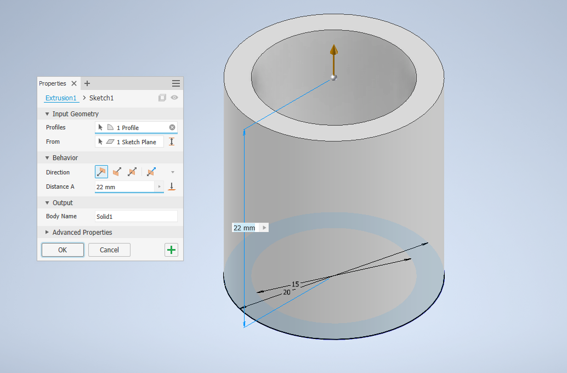Select the Symmetric direction icon

tap(132, 172)
